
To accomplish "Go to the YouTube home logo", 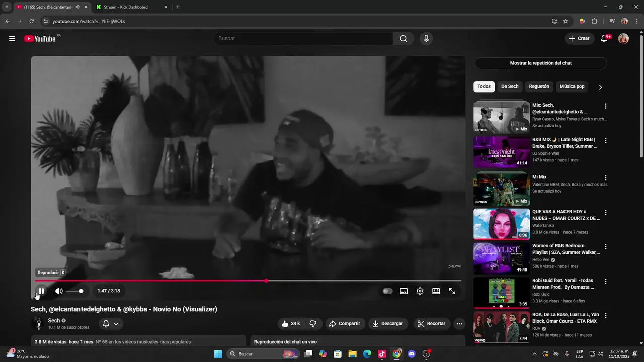I will (40, 39).
